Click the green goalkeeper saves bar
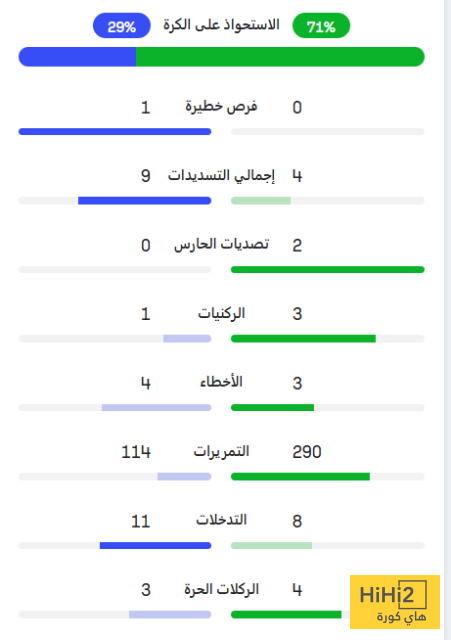This screenshot has height=640, width=451. (328, 270)
